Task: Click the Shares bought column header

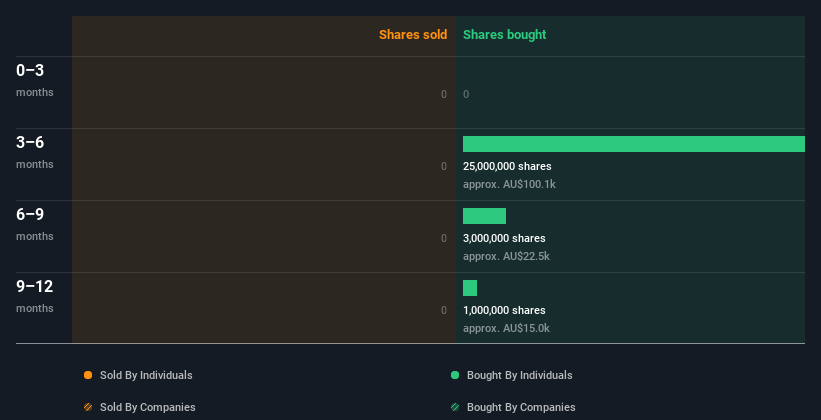Action: [x=504, y=35]
